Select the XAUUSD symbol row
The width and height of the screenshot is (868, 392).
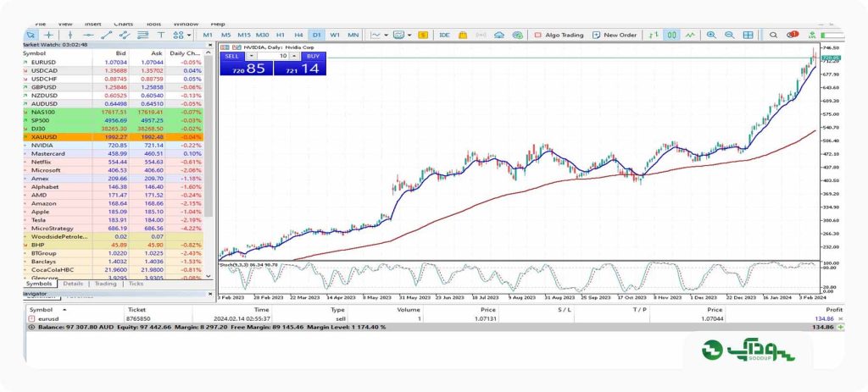pyautogui.click(x=114, y=136)
